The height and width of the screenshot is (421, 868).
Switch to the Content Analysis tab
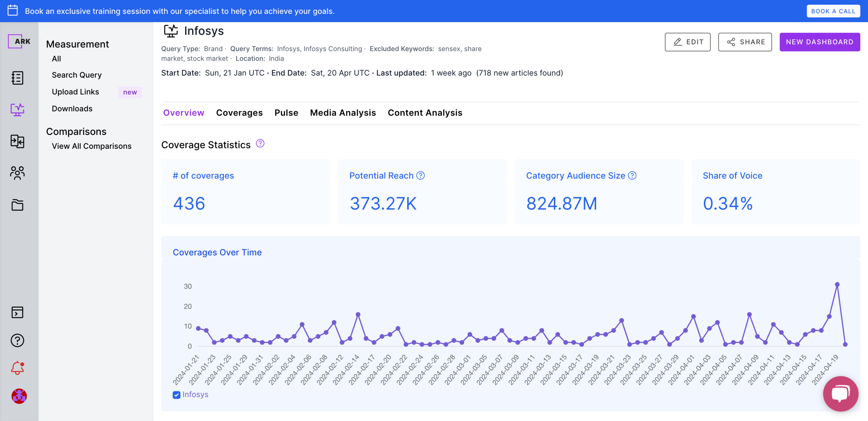click(425, 113)
